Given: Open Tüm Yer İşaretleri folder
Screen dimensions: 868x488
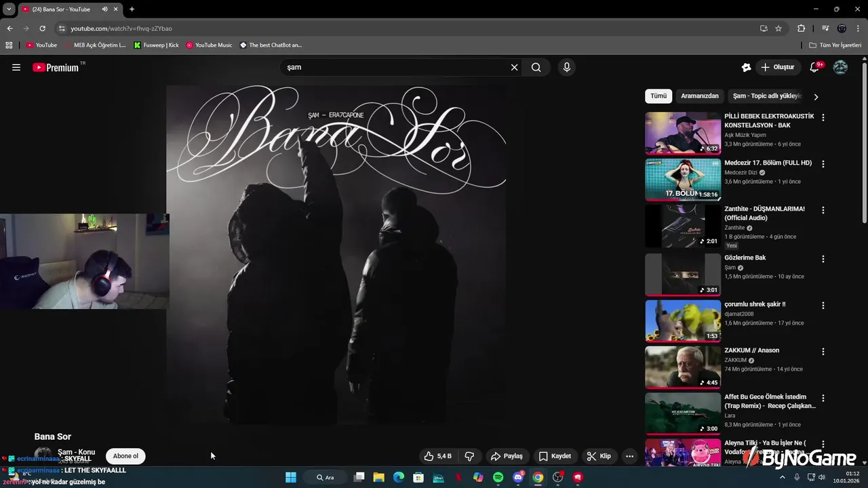Looking at the screenshot, I should [x=835, y=45].
